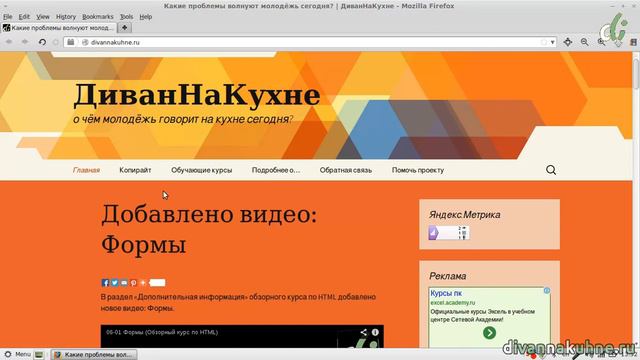Click the page vertical scrollbar thumb

(636, 73)
